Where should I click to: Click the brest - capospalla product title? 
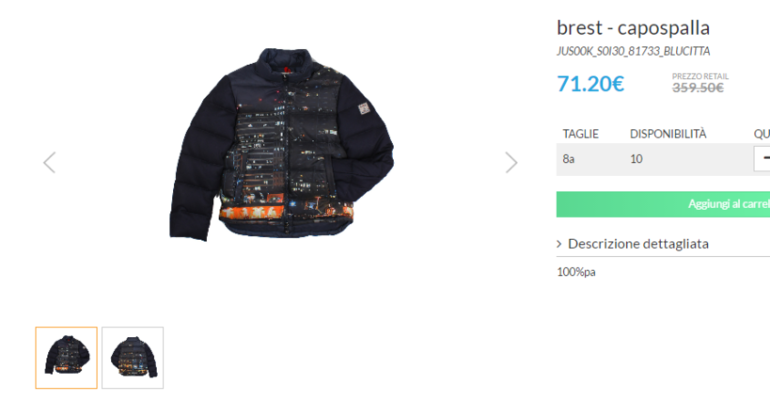tap(633, 28)
